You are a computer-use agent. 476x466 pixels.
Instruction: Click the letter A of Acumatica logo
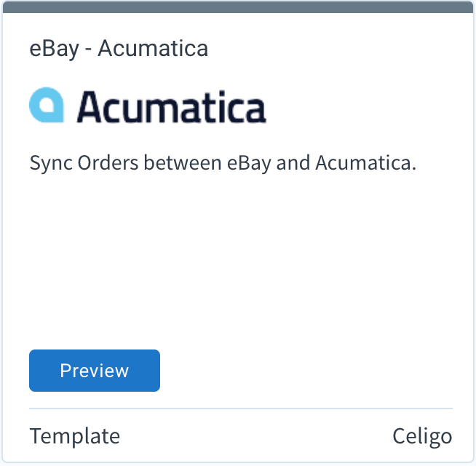[x=90, y=106]
